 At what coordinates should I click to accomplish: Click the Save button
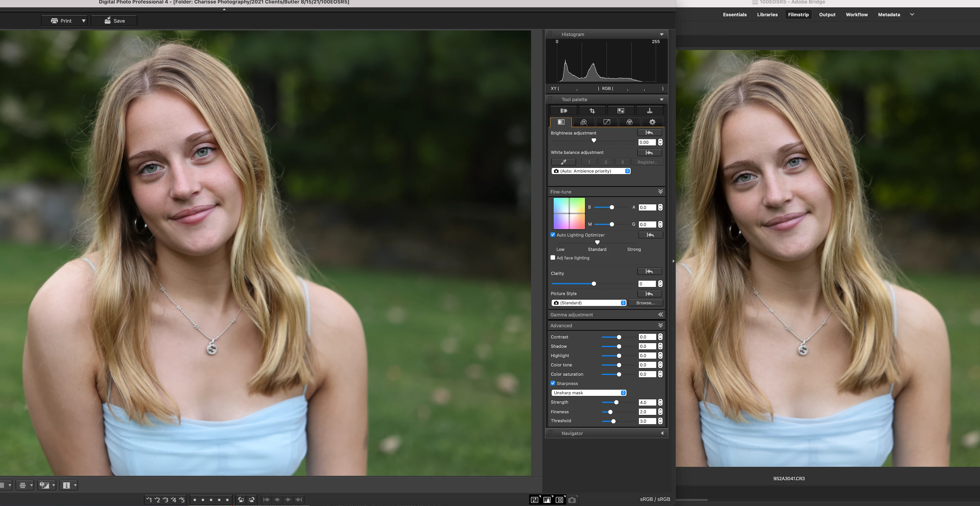[114, 20]
